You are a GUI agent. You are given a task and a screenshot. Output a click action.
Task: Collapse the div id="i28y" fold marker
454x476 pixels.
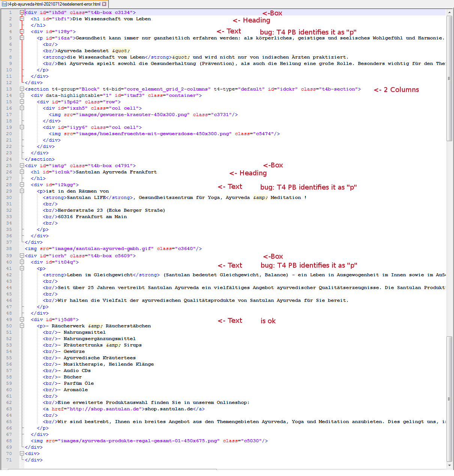tap(22, 32)
